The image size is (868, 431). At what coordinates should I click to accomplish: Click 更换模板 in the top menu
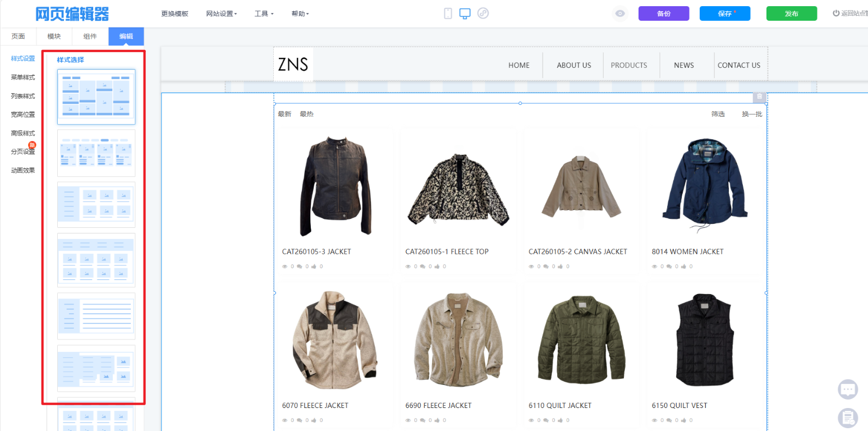(x=174, y=14)
